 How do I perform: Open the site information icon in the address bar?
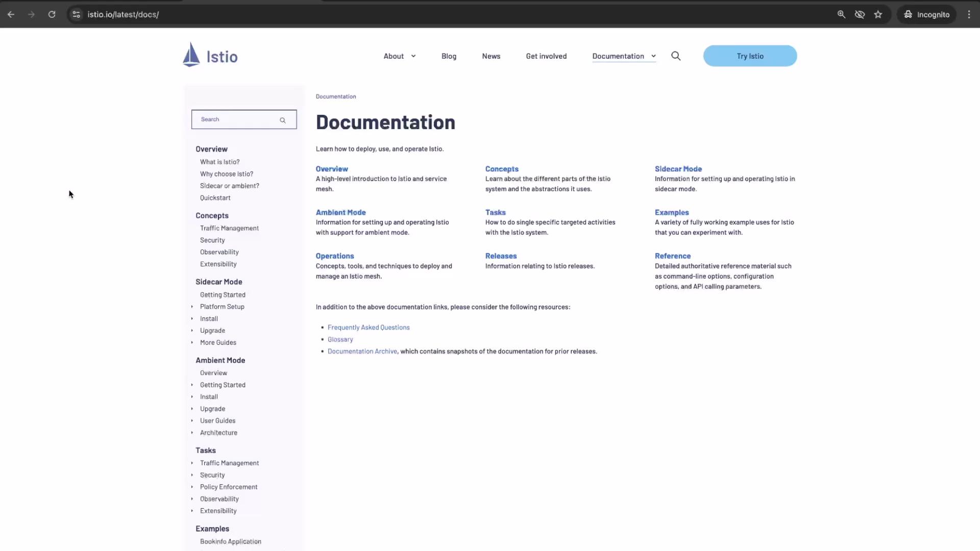[x=76, y=14]
